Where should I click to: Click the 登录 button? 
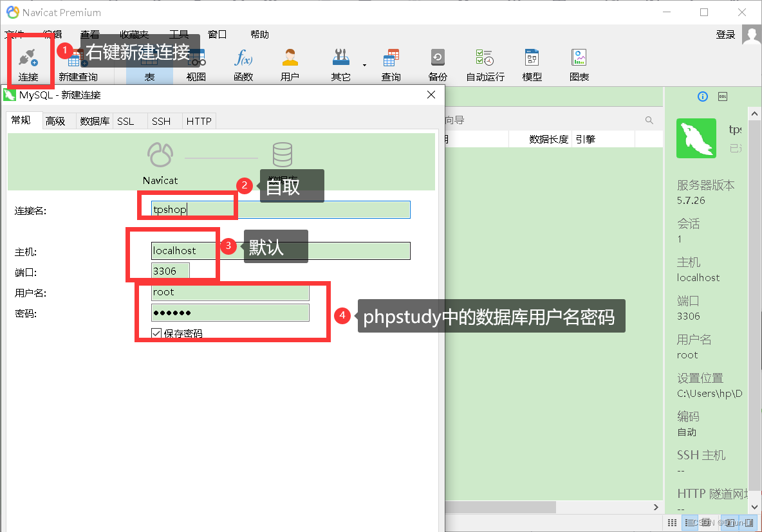pyautogui.click(x=725, y=35)
